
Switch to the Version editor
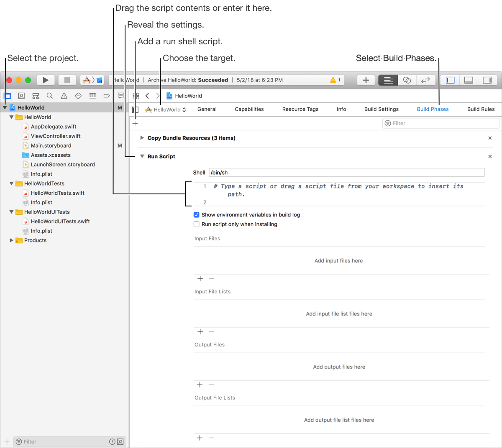(x=425, y=80)
